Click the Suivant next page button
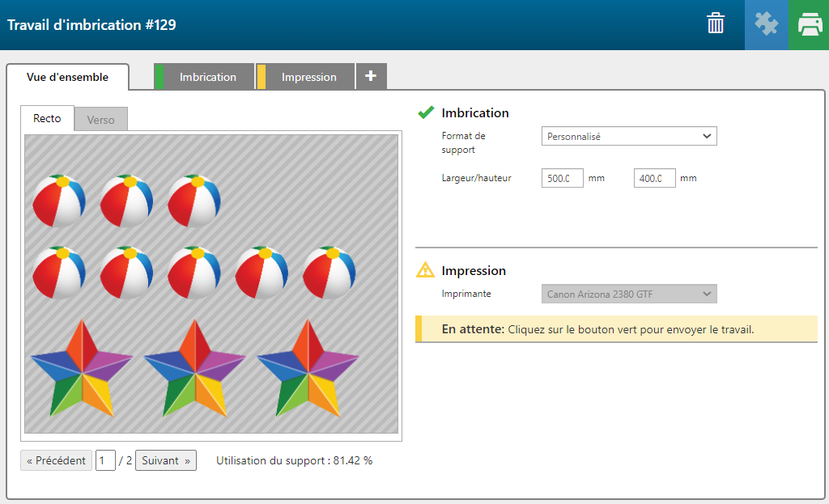829x504 pixels. pyautogui.click(x=165, y=460)
